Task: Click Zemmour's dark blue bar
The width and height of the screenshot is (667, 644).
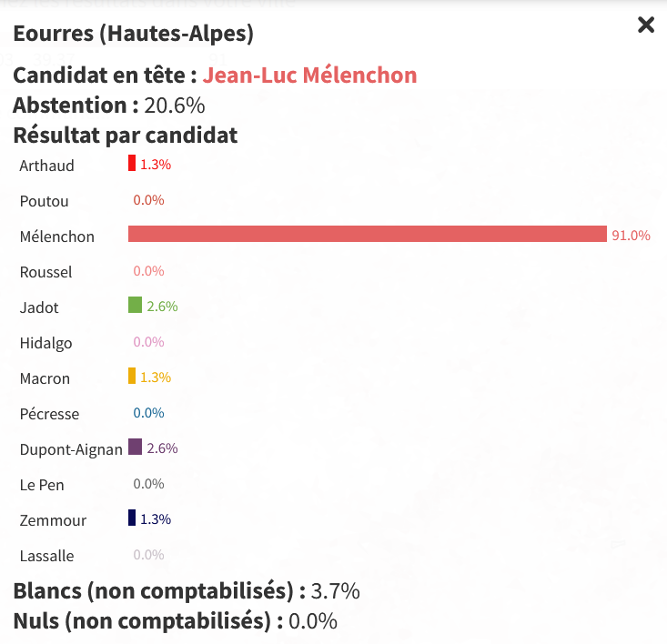Action: (x=132, y=518)
